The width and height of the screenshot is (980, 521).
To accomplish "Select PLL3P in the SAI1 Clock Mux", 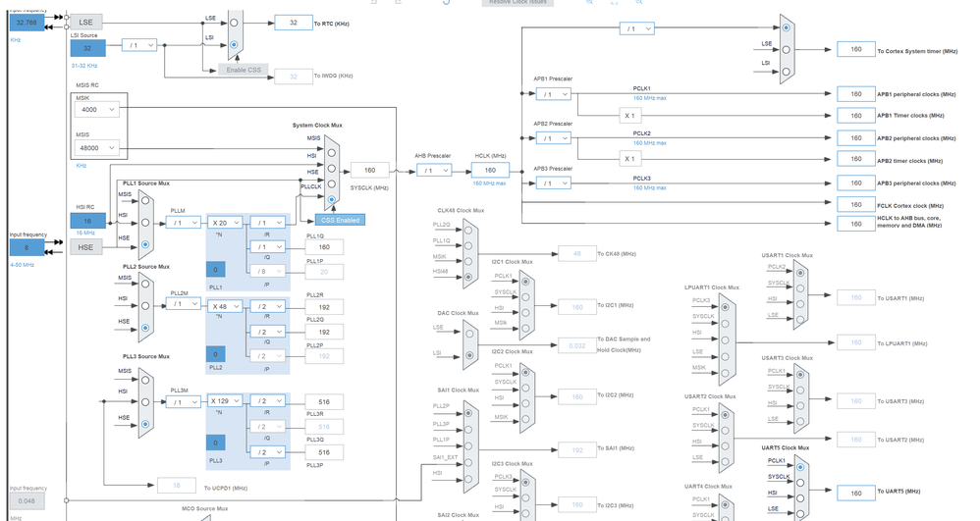I will [x=467, y=430].
